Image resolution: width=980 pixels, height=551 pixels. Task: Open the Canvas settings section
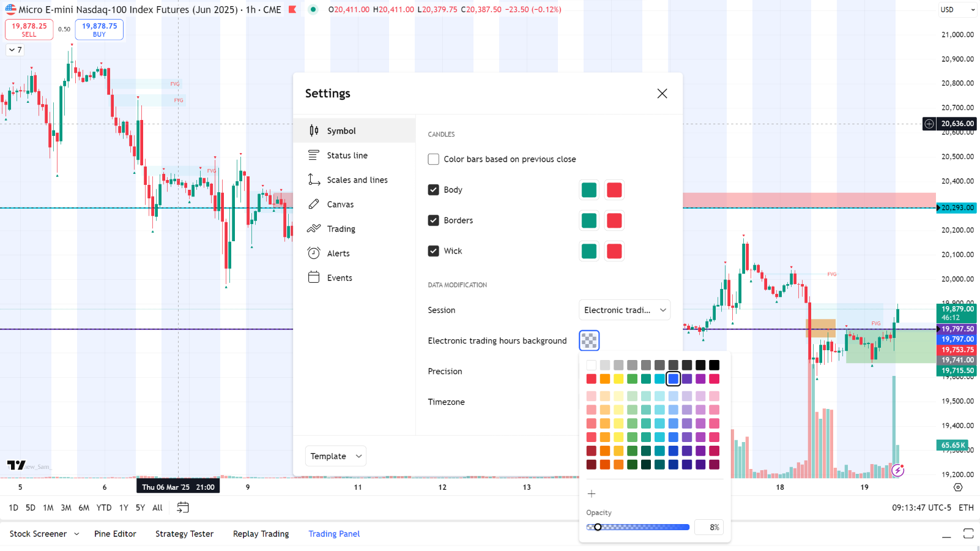(x=341, y=204)
